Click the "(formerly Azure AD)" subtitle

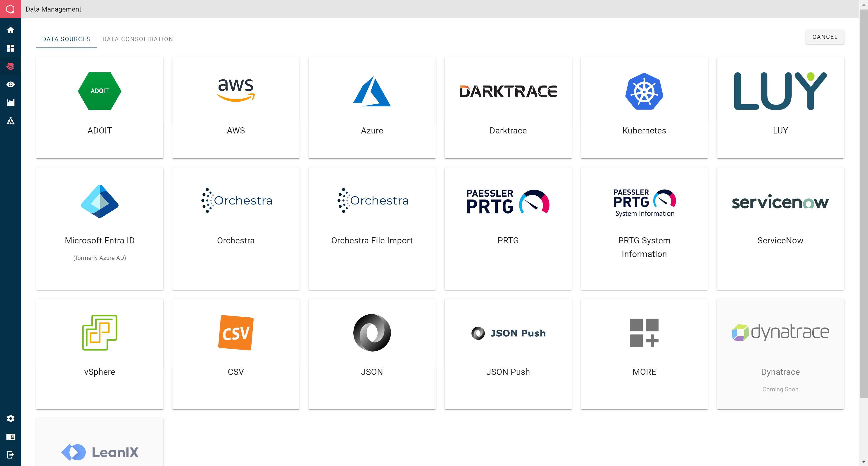[100, 258]
